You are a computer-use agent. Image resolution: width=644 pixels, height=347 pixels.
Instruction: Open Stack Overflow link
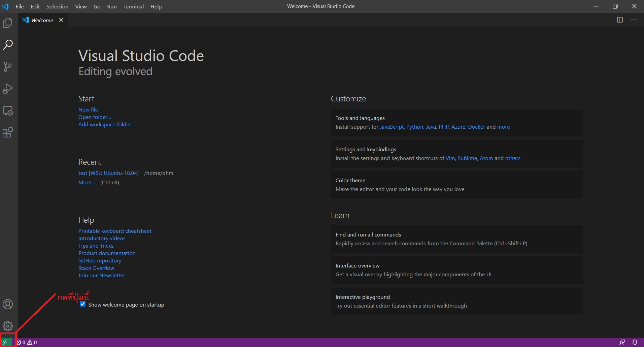pyautogui.click(x=96, y=268)
